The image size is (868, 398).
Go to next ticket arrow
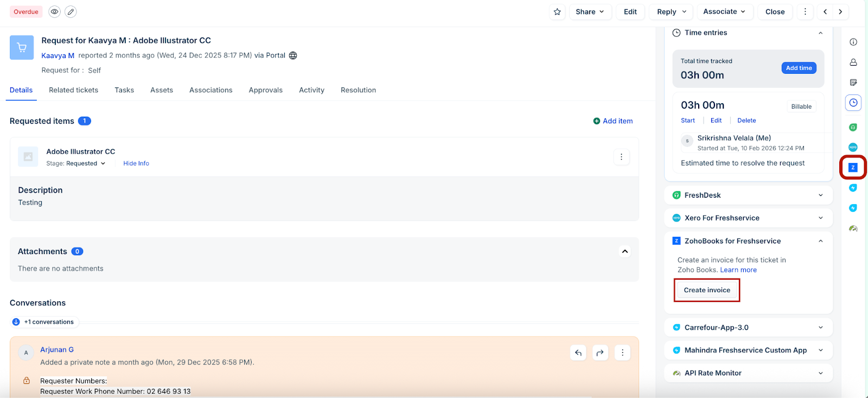(x=840, y=11)
